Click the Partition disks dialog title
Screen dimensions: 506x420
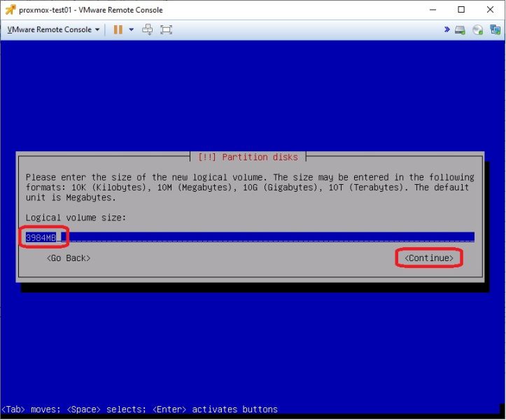(x=248, y=157)
